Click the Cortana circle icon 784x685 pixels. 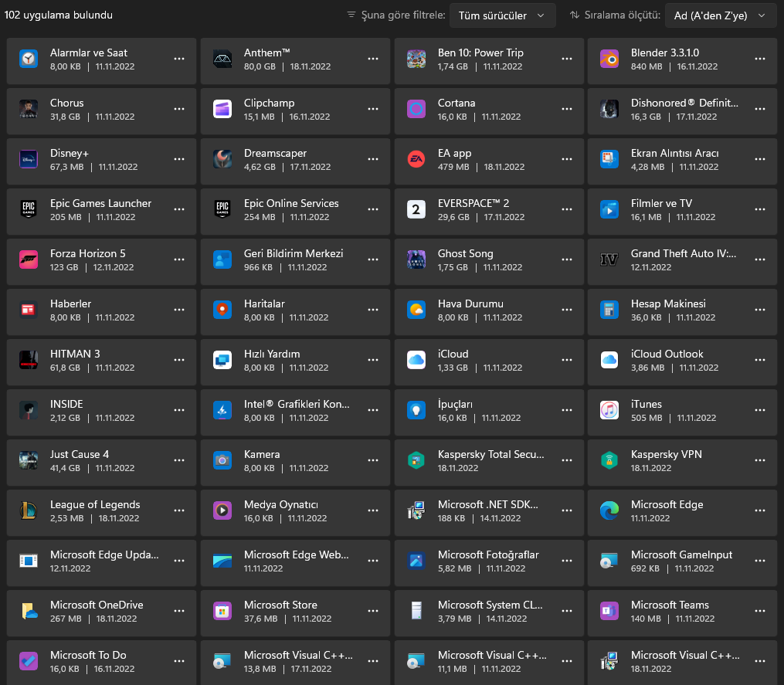click(x=416, y=109)
